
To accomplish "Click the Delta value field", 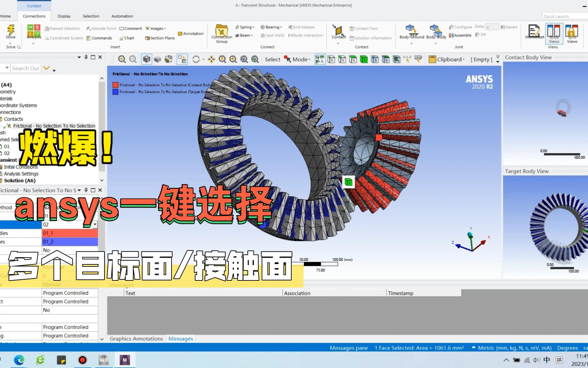I will pos(492,27).
